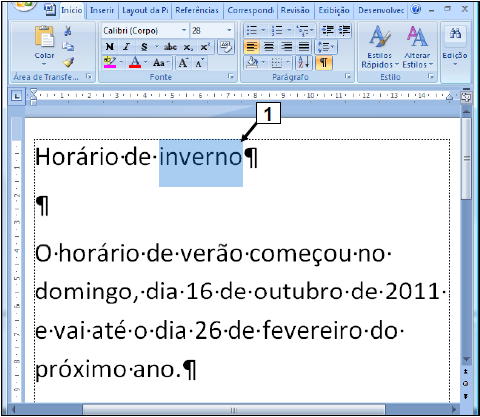Open the Edição binoculars group
The image size is (480, 417).
[x=455, y=45]
